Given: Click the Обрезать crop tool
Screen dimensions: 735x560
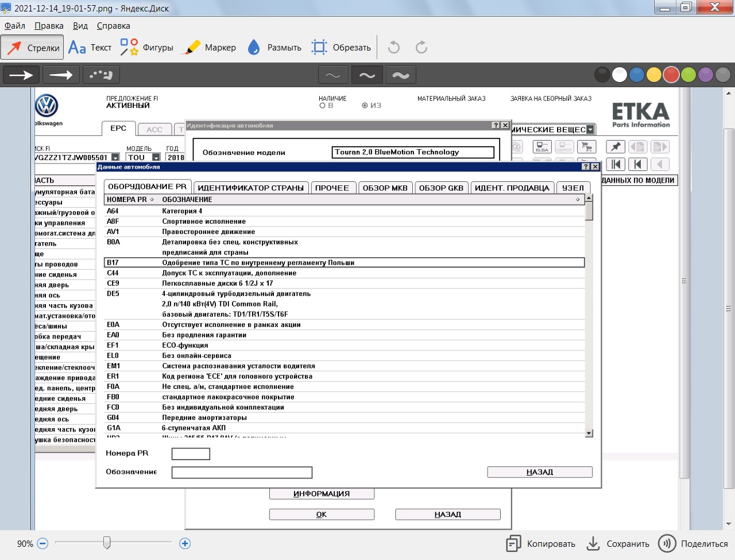Looking at the screenshot, I should point(341,48).
